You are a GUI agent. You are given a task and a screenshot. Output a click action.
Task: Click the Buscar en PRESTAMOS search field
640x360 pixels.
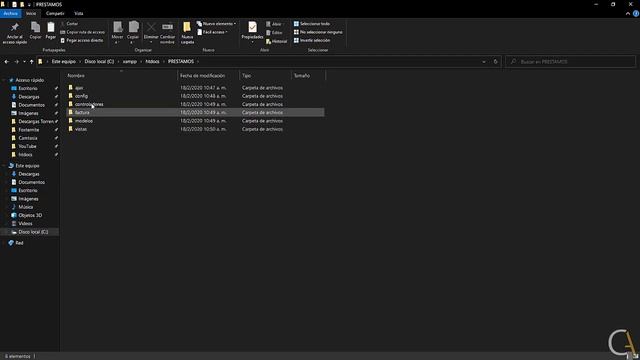[571, 62]
